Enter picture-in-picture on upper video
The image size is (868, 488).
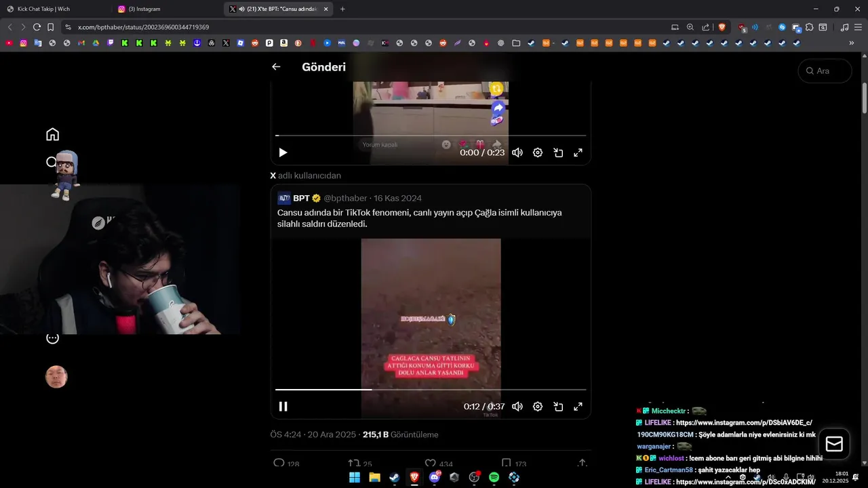point(558,152)
